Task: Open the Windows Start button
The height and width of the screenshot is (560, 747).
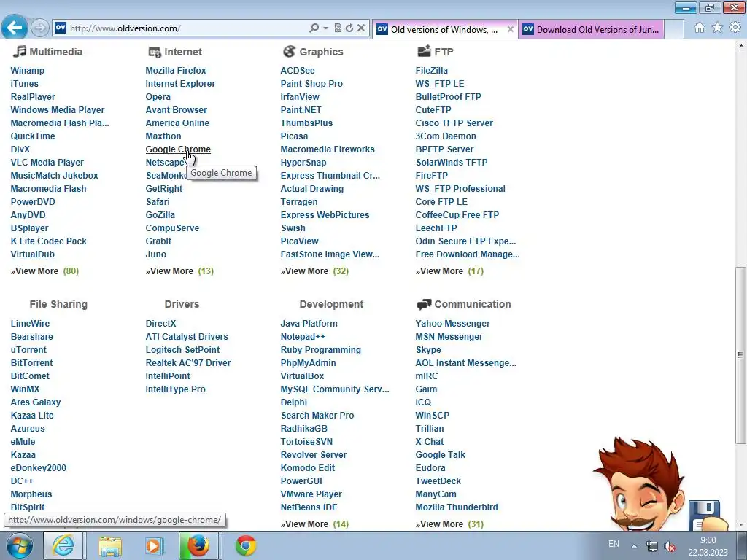Action: tap(19, 545)
